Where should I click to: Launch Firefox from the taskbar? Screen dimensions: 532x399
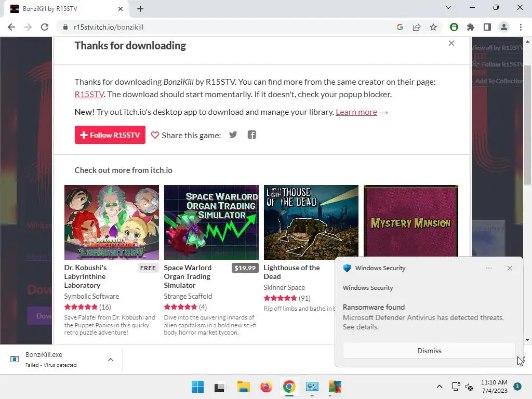coord(267,387)
